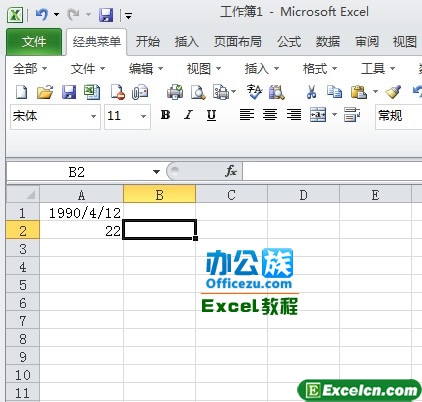Open the 全部 dropdown menu
The width and height of the screenshot is (422, 402).
(x=30, y=69)
